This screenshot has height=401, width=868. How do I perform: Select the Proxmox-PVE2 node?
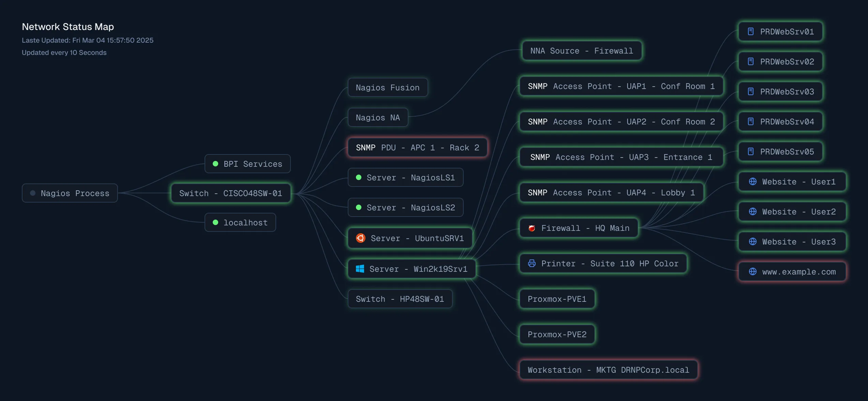(557, 334)
